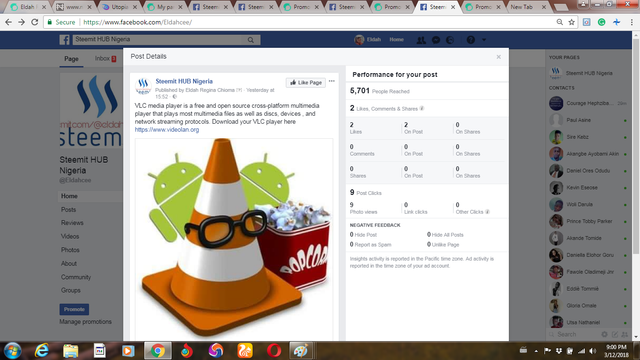Image resolution: width=640 pixels, height=360 pixels.
Task: Open chat with Kevin Eseose
Action: tap(587, 188)
